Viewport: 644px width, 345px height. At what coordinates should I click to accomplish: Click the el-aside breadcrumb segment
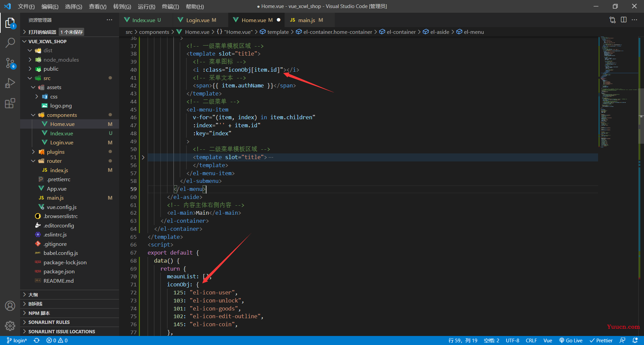pyautogui.click(x=439, y=32)
